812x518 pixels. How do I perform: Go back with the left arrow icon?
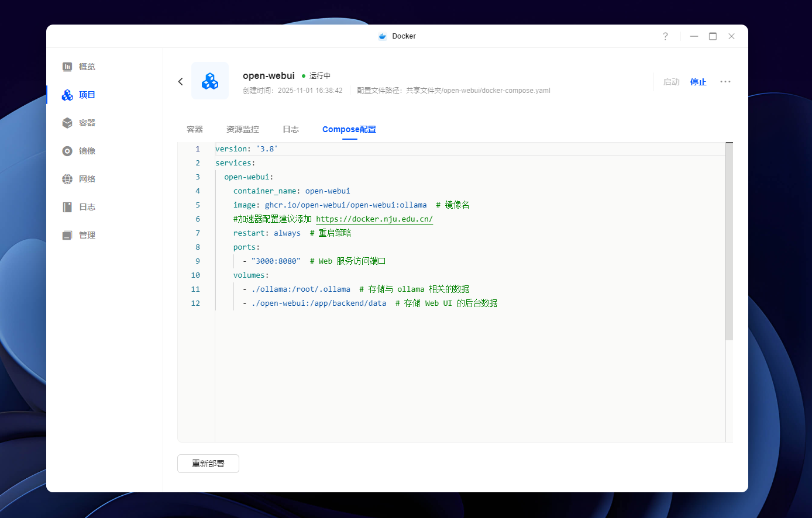pos(180,82)
